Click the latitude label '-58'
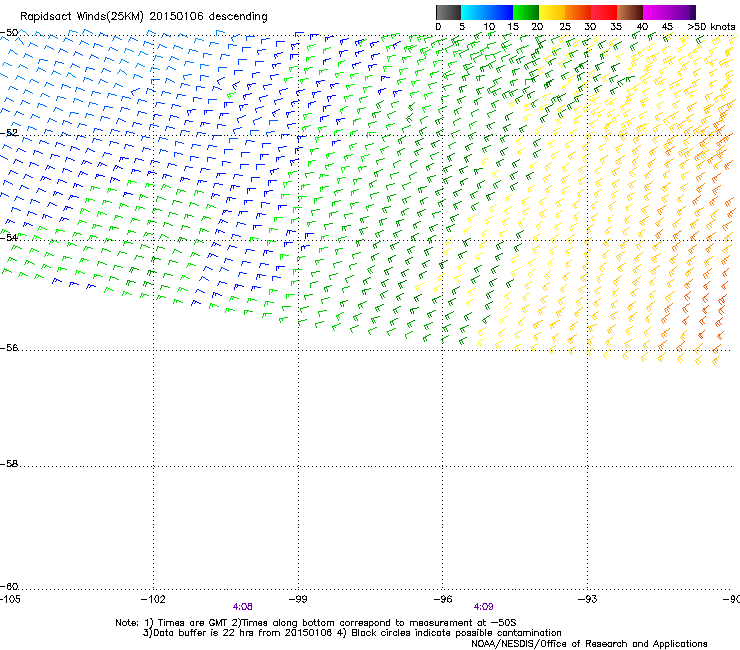 [x=9, y=464]
